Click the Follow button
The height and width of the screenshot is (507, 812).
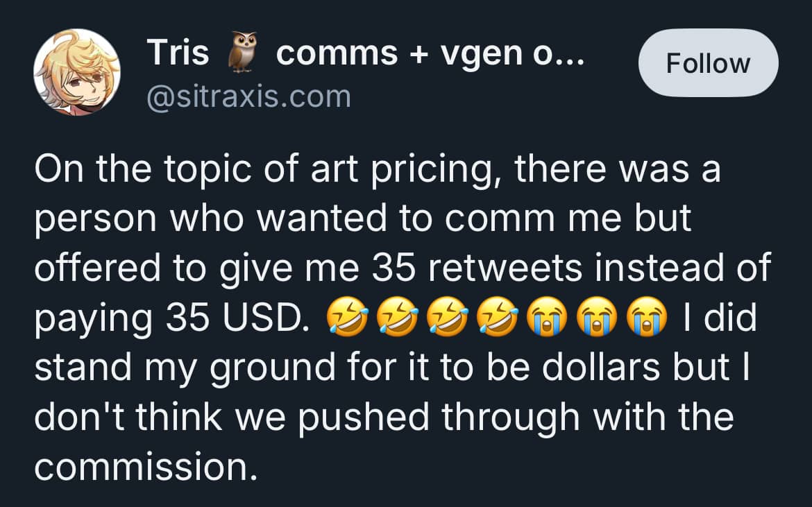point(708,63)
